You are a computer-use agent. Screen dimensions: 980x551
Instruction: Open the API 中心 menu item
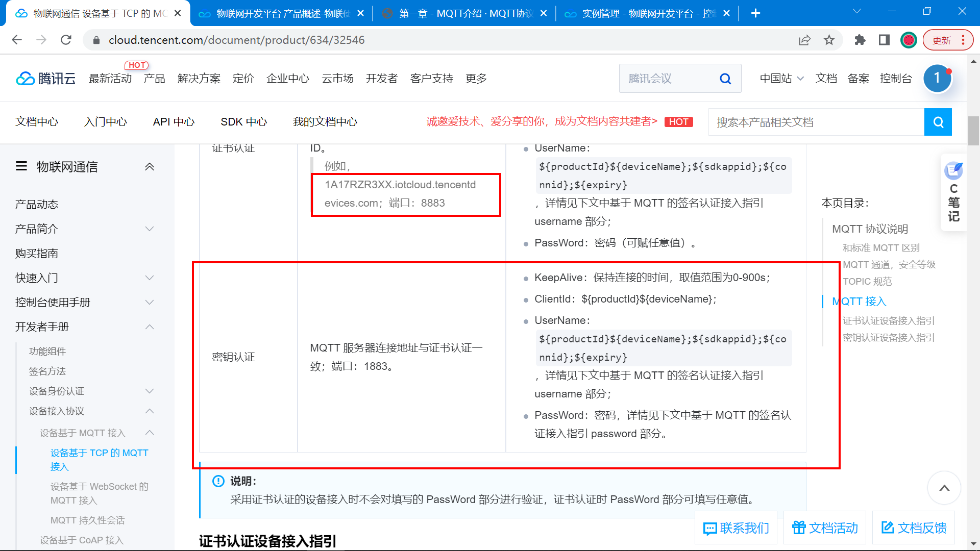click(174, 122)
